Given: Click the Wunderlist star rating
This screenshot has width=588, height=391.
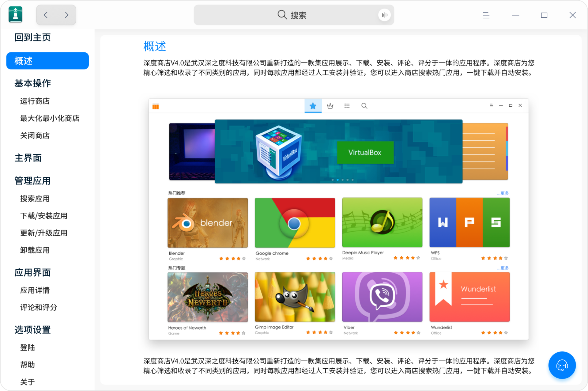Looking at the screenshot, I should [494, 332].
